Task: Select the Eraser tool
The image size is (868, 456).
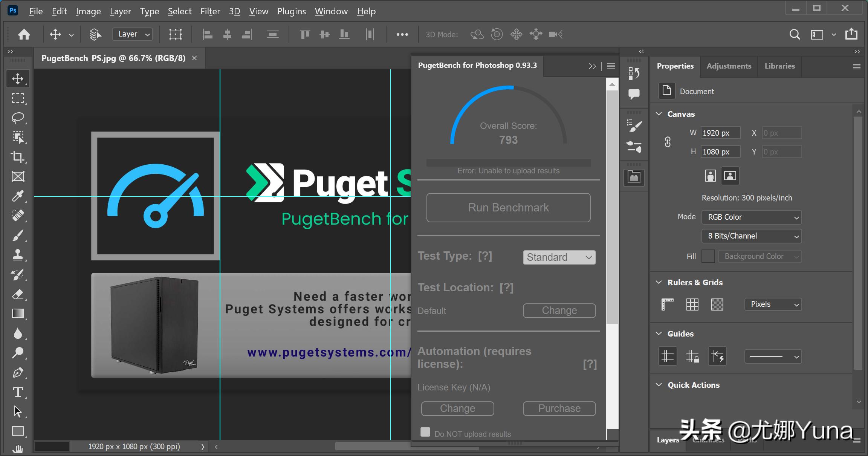Action: click(18, 294)
